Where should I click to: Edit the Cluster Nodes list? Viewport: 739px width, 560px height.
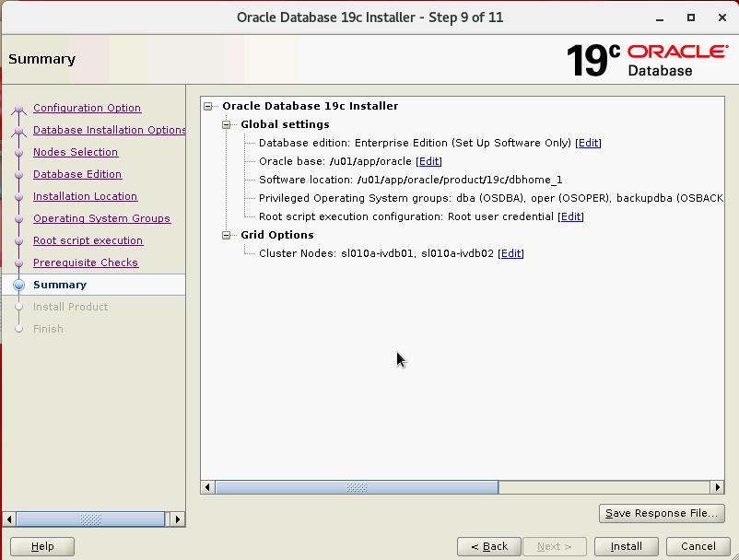pos(510,253)
